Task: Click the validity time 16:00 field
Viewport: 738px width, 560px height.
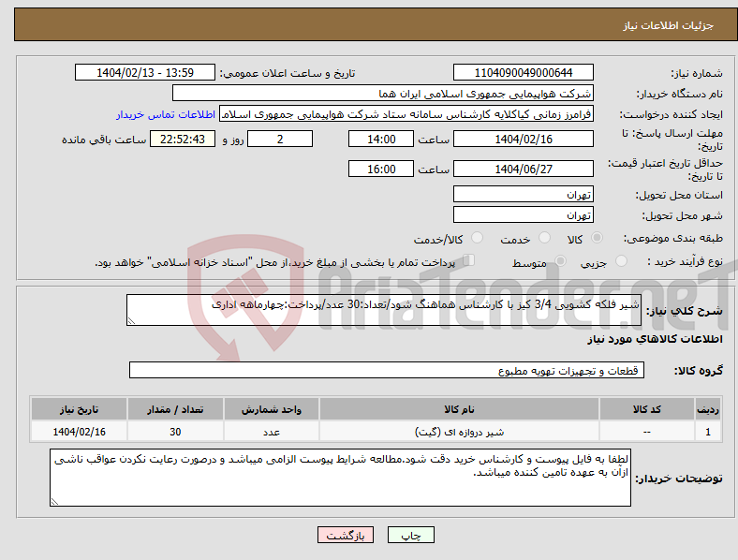Action: (381, 169)
